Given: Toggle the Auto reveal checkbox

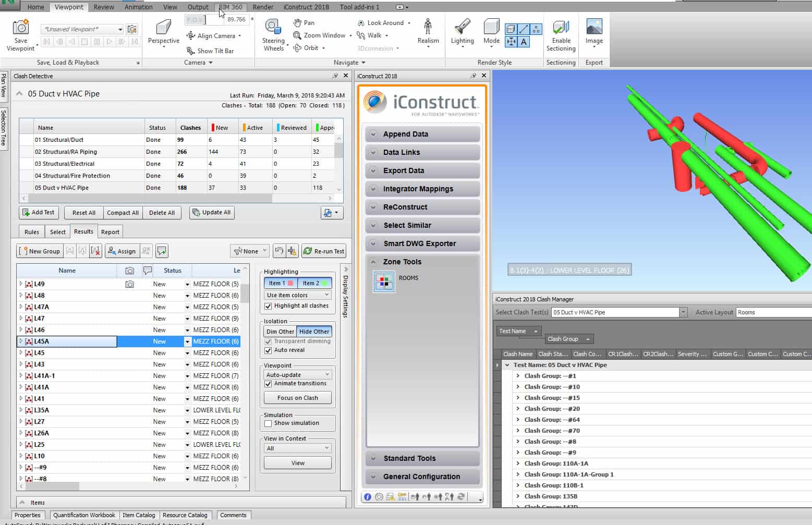Looking at the screenshot, I should coord(268,350).
